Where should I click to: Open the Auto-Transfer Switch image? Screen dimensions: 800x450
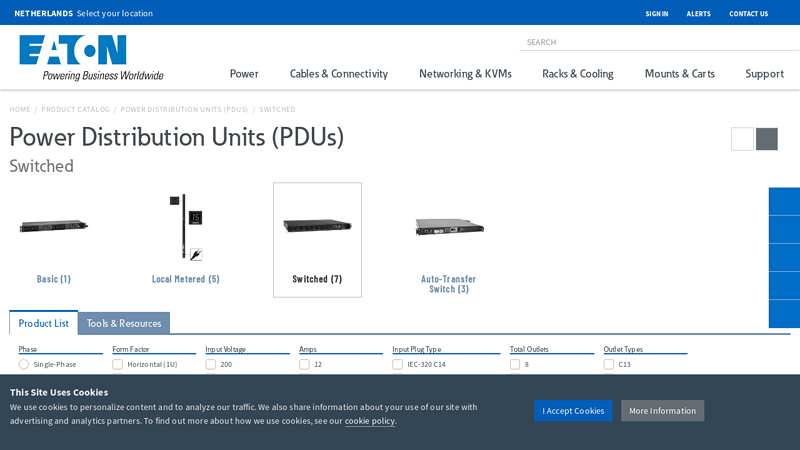[449, 227]
